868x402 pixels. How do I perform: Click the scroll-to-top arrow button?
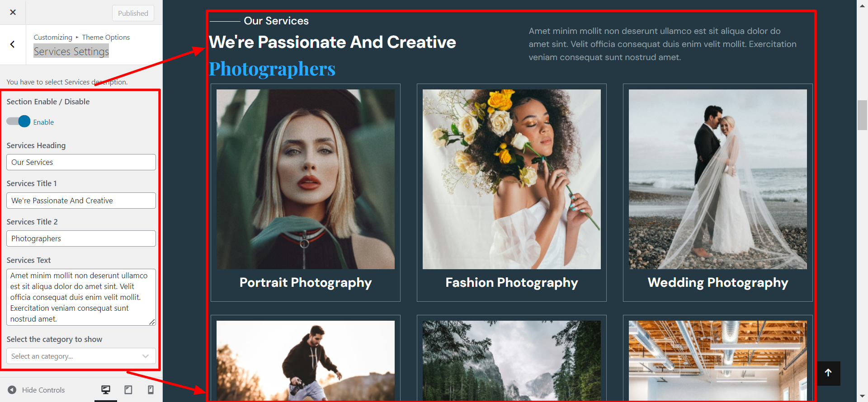pos(828,373)
